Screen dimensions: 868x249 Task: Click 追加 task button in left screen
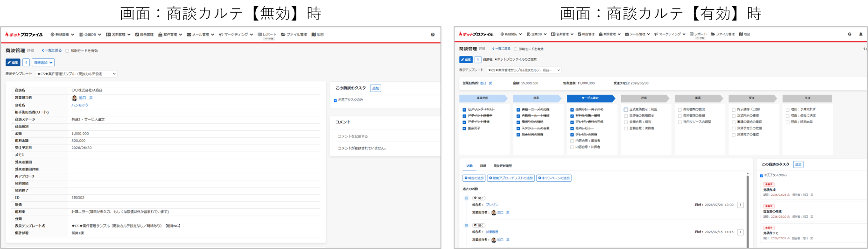(376, 88)
